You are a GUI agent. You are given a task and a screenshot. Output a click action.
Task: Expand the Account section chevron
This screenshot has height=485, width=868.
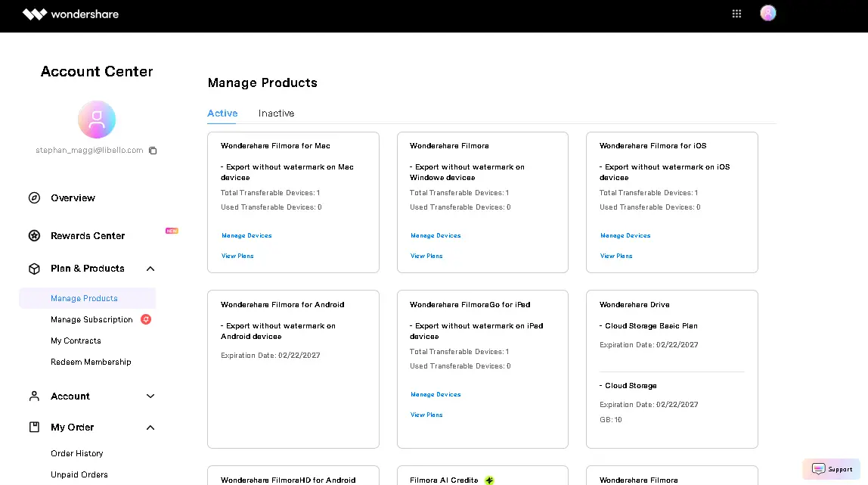point(150,396)
